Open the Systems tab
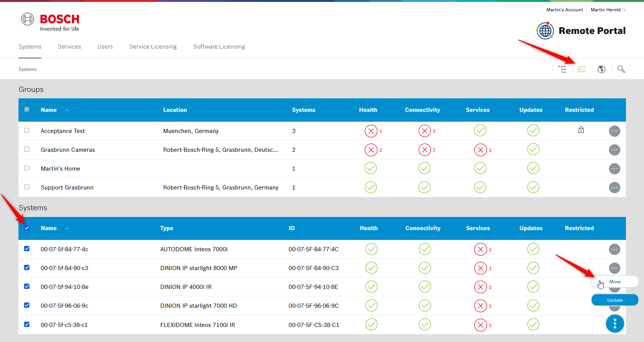Screen dimensions: 644x342 tap(30, 47)
